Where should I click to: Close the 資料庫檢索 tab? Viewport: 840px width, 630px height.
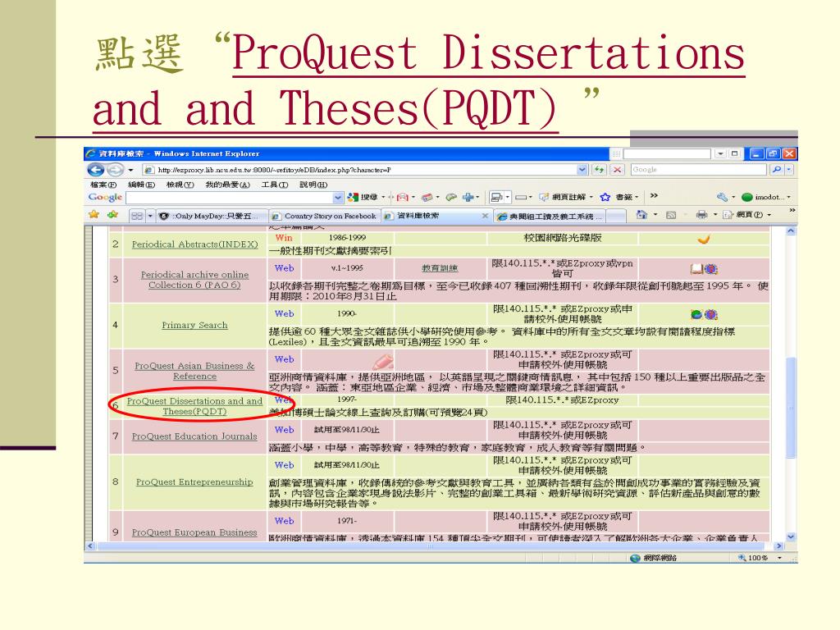(485, 216)
